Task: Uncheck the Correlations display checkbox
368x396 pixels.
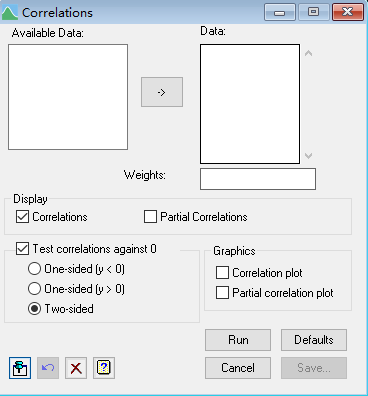Action: click(22, 217)
